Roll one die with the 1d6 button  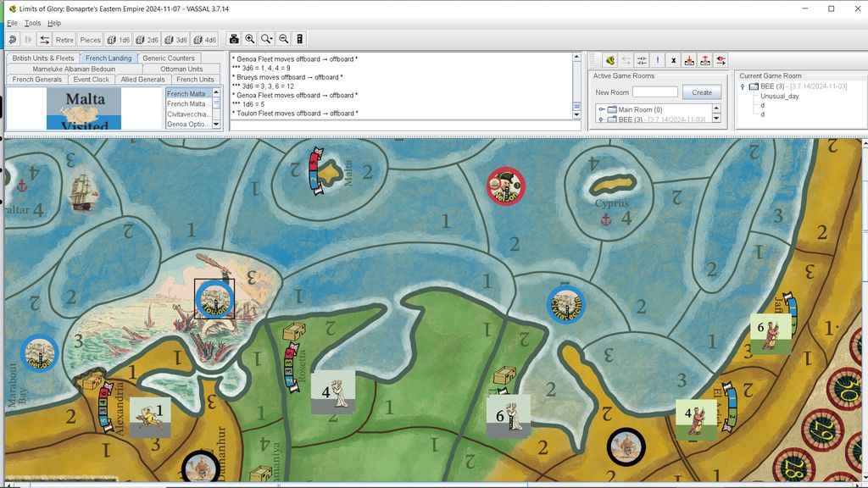[x=119, y=39]
